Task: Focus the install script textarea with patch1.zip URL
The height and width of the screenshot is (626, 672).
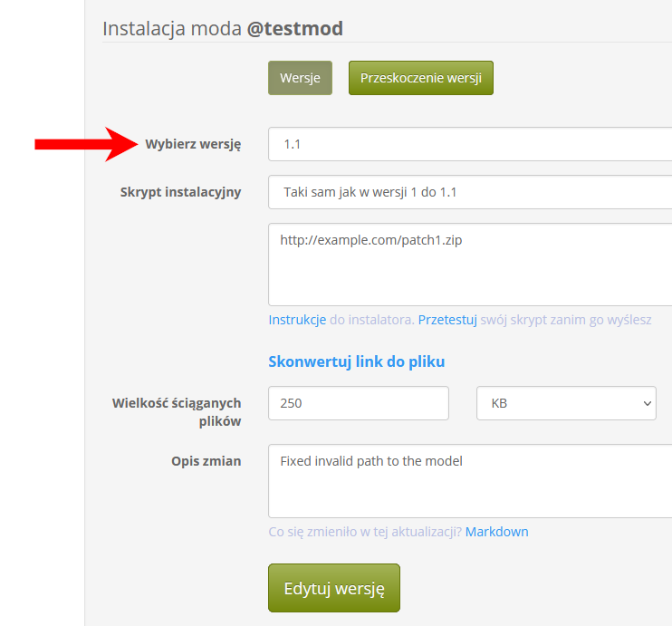Action: [x=470, y=265]
